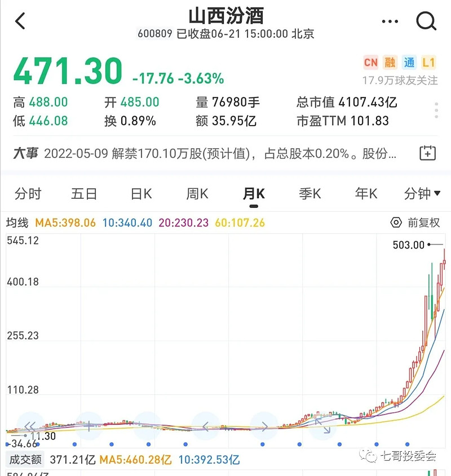Viewport: 451px width, 476px height.
Task: Tap the L1 quote level badge
Action: tap(428, 63)
